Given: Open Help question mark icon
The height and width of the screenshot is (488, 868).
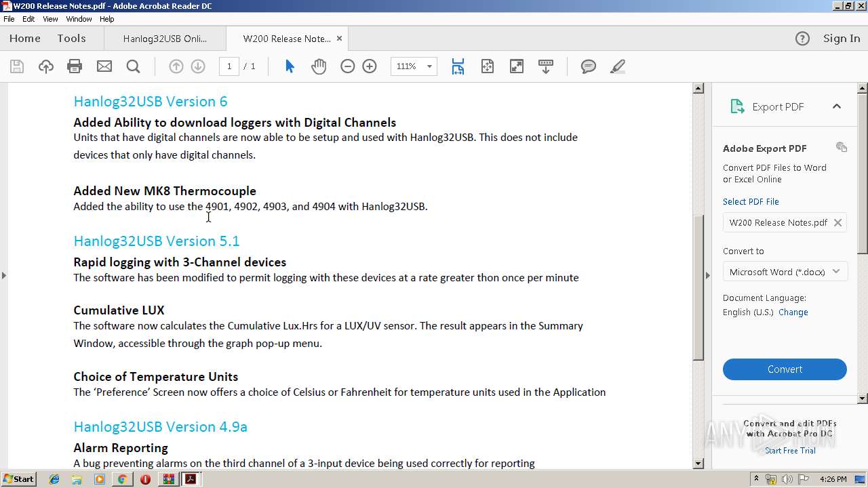Looking at the screenshot, I should point(802,39).
